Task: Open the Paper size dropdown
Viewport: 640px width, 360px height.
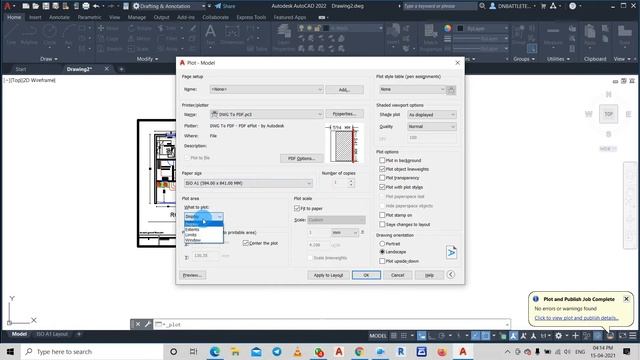Action: [248, 183]
